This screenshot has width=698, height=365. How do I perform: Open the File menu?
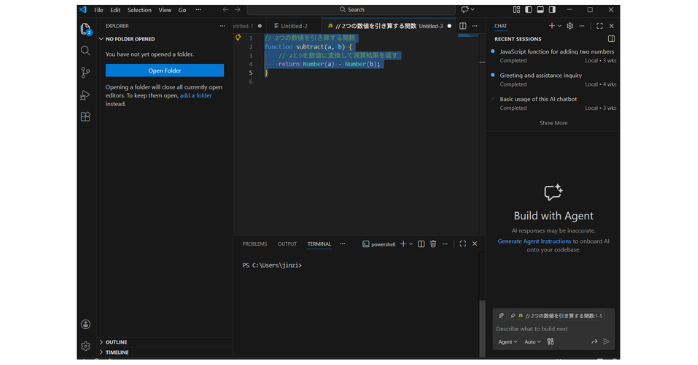point(98,10)
